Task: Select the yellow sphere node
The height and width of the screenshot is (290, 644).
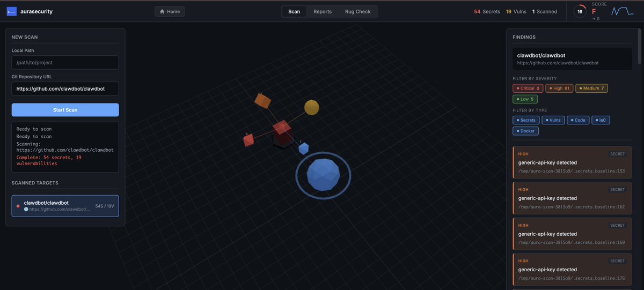Action: 312,107
